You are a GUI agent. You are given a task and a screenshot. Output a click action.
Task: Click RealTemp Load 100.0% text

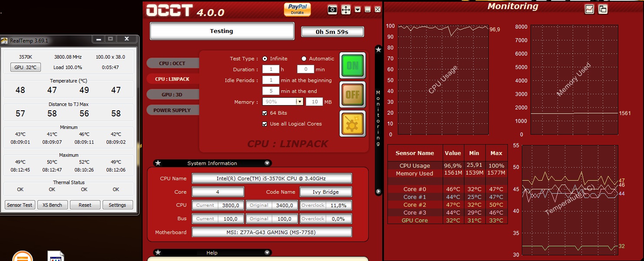[x=68, y=67]
